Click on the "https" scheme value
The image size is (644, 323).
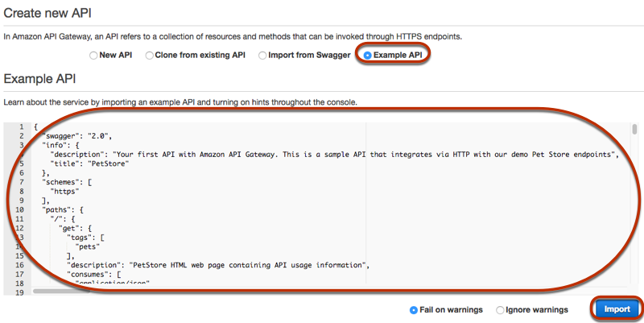(x=64, y=191)
